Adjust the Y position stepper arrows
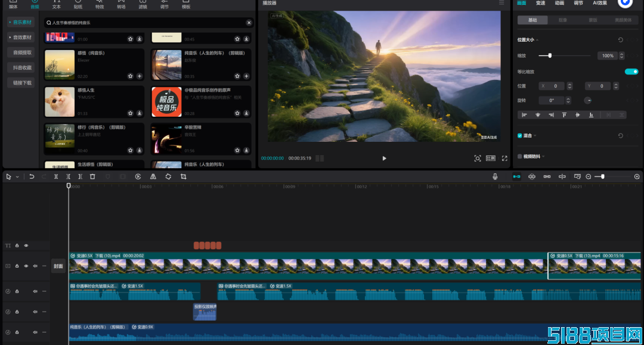The height and width of the screenshot is (345, 644). (x=615, y=86)
